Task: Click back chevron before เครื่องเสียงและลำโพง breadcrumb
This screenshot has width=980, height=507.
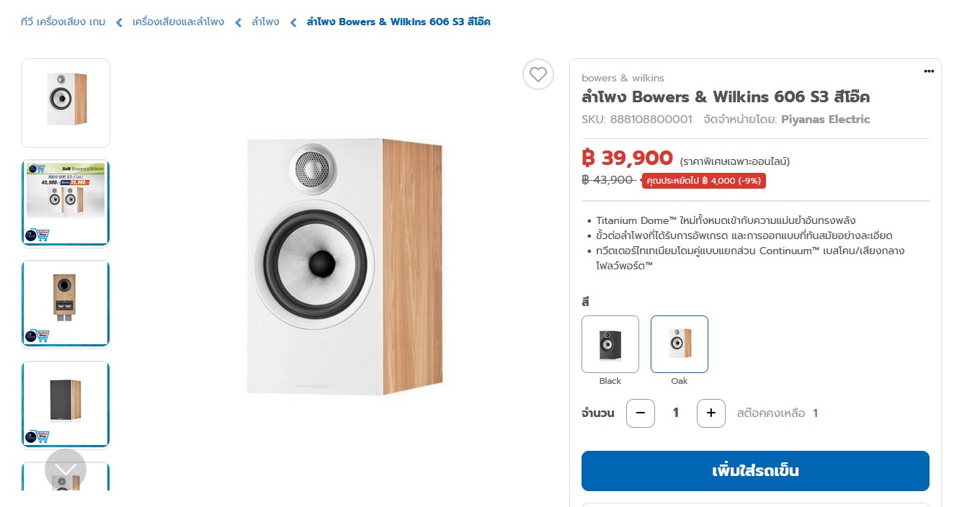Action: pos(119,22)
